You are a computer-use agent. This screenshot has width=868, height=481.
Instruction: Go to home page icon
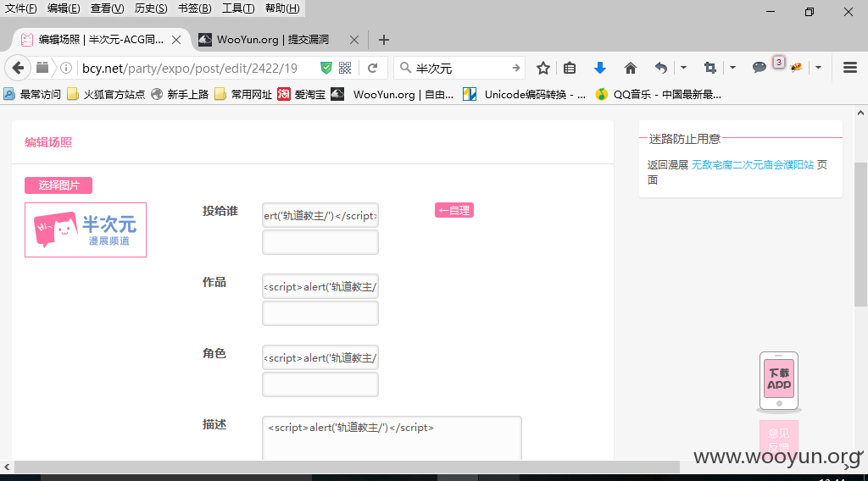tap(630, 68)
